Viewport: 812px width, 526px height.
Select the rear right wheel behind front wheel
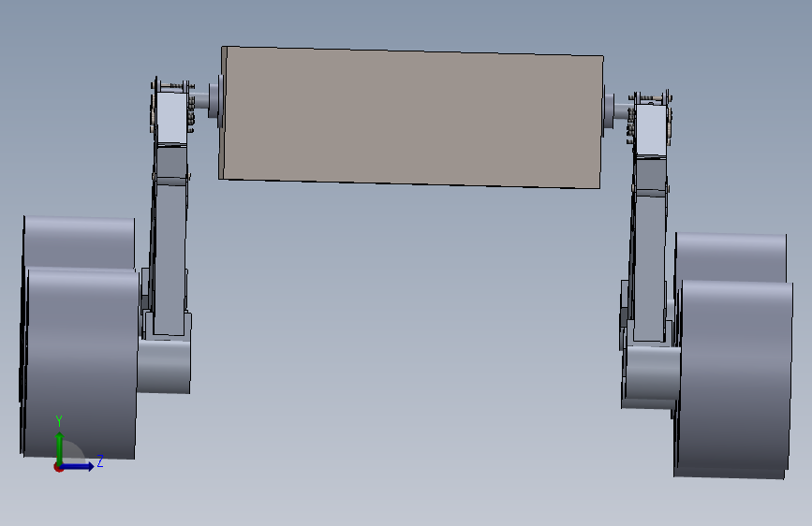point(731,257)
